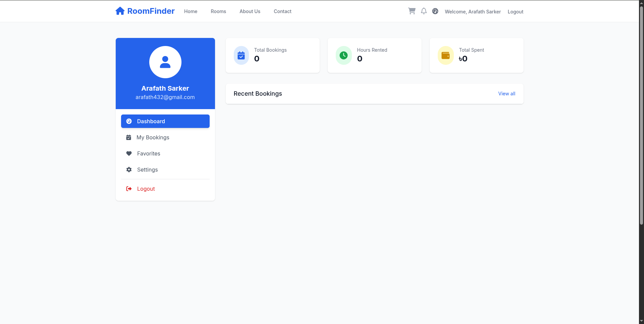Click the RoomFinder home icon in header

(120, 10)
